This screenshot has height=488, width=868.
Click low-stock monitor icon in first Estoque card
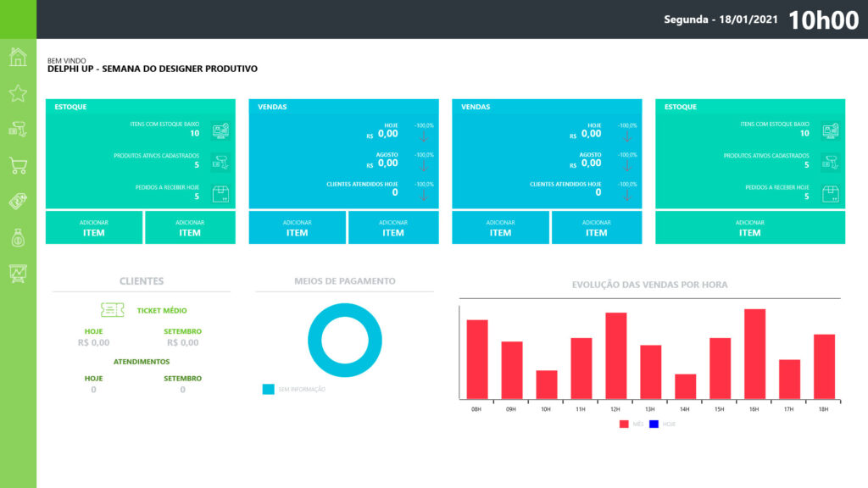coord(220,130)
